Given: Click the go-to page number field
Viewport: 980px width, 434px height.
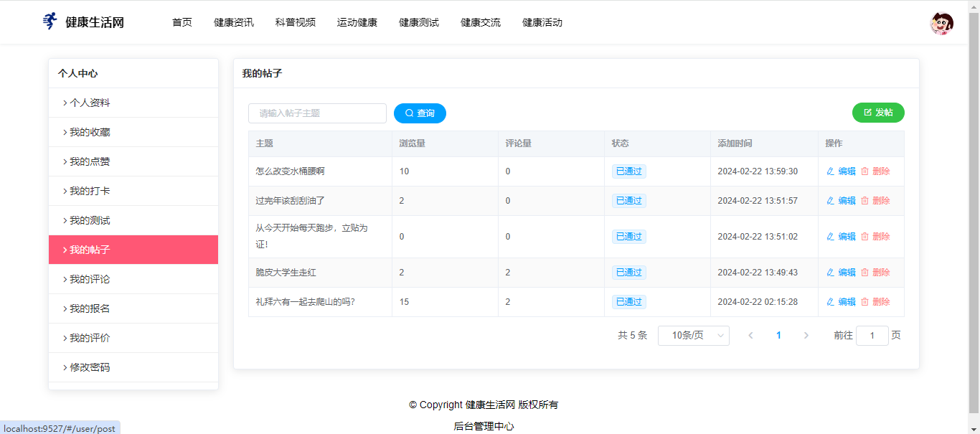Looking at the screenshot, I should pos(872,336).
